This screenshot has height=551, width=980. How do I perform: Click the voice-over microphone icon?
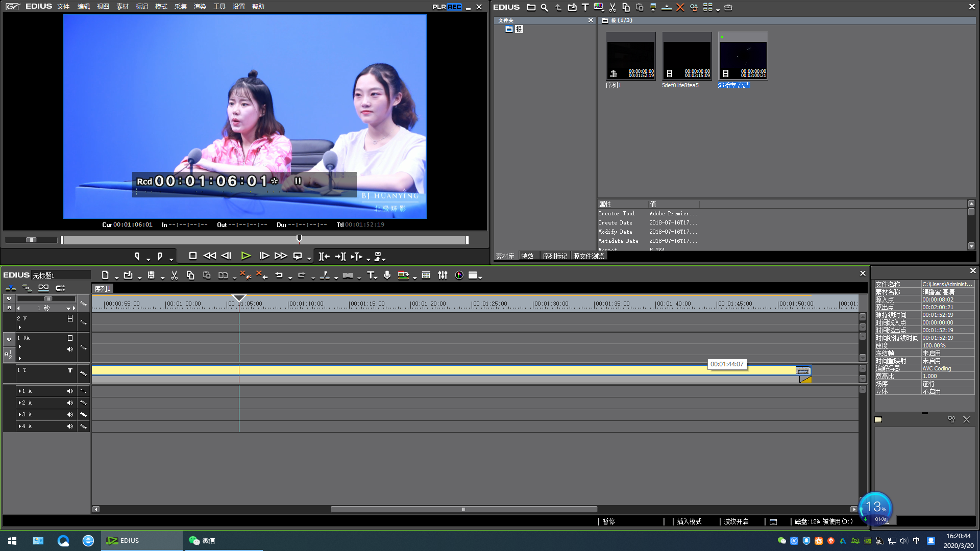click(x=387, y=275)
